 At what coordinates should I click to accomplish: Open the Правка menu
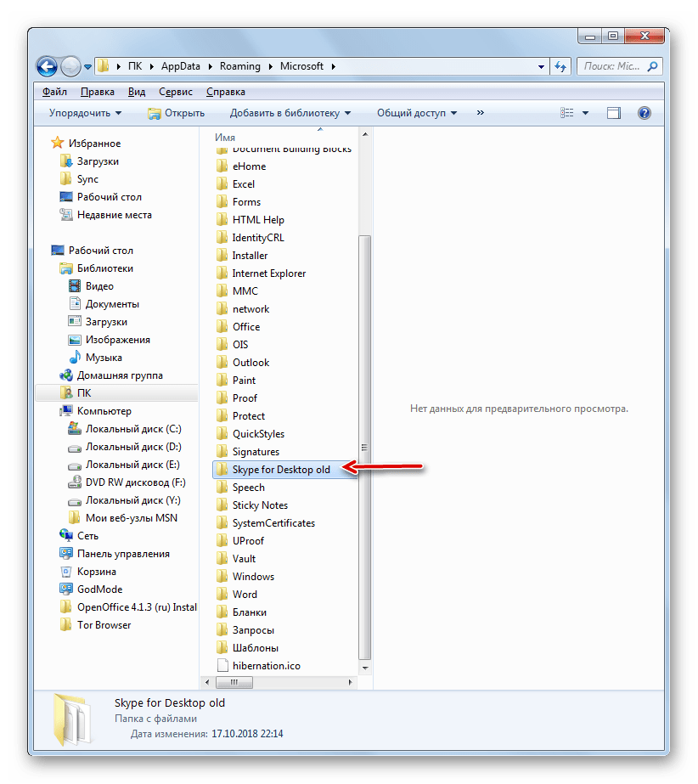pos(98,92)
